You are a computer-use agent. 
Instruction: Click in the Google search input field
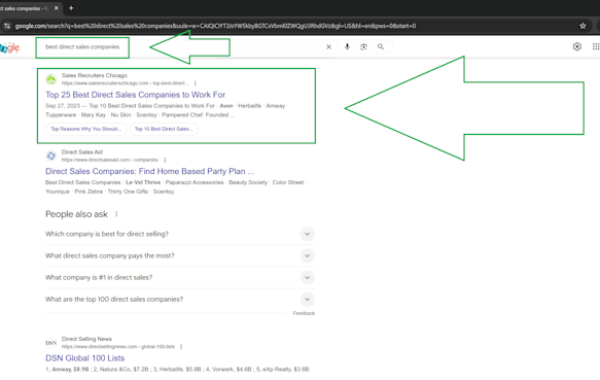184,47
